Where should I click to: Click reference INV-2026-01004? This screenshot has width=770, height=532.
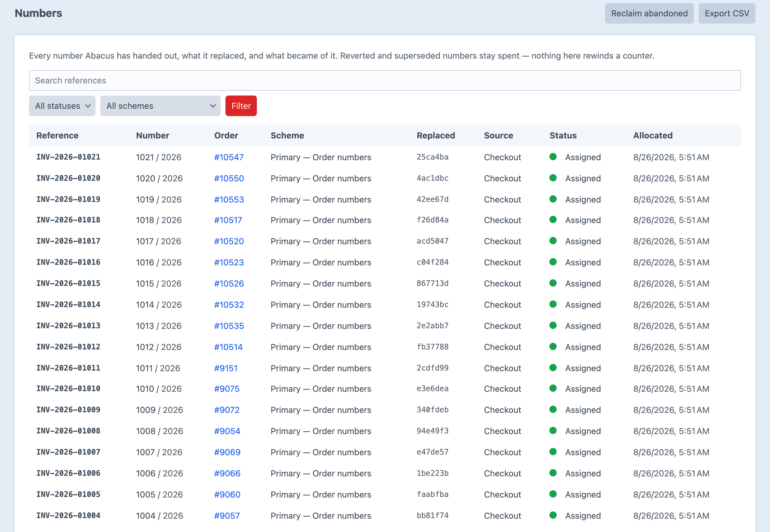pyautogui.click(x=68, y=516)
